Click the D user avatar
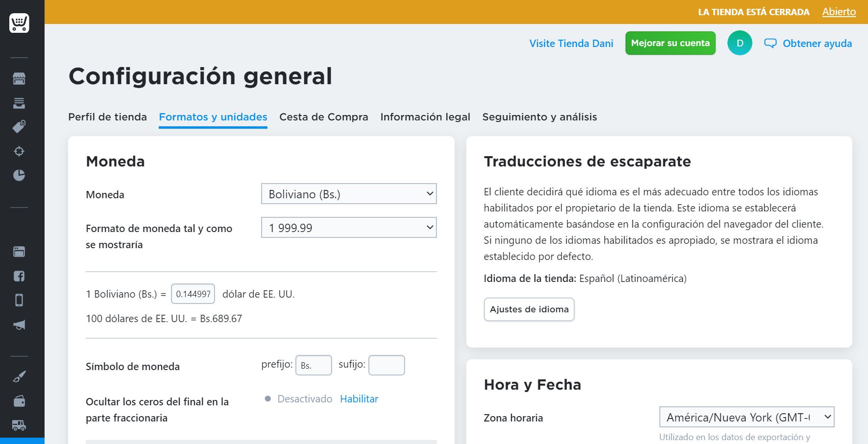The height and width of the screenshot is (444, 868). pos(740,43)
